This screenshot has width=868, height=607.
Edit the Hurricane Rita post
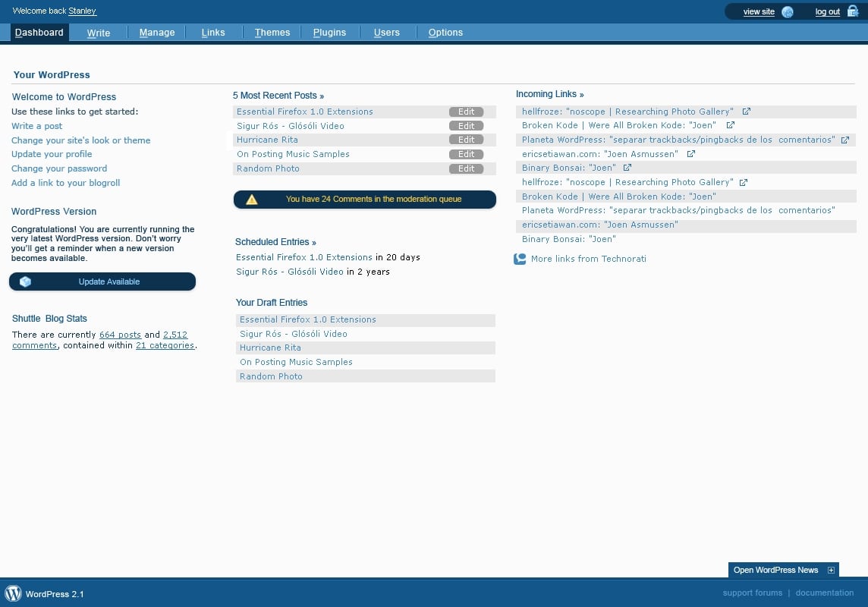click(x=466, y=140)
